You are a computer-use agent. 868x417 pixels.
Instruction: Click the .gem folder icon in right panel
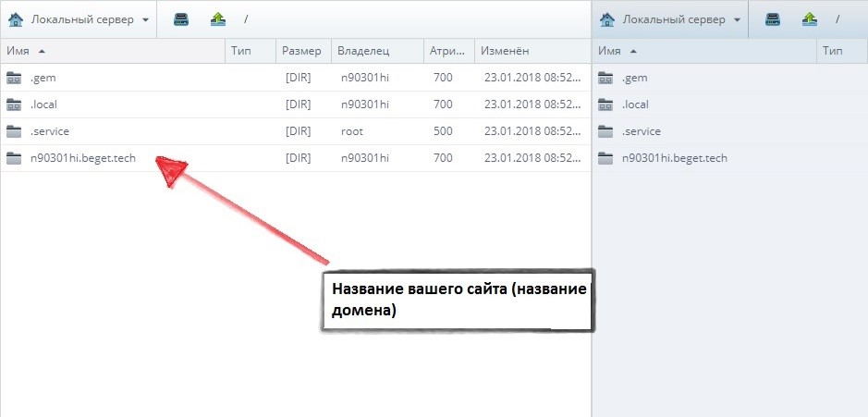(x=605, y=78)
